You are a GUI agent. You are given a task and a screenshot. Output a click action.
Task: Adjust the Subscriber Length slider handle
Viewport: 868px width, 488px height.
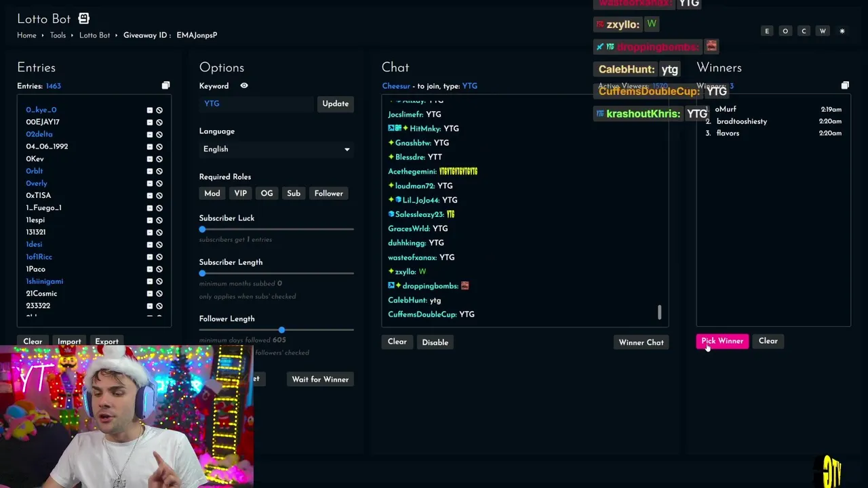click(x=202, y=273)
